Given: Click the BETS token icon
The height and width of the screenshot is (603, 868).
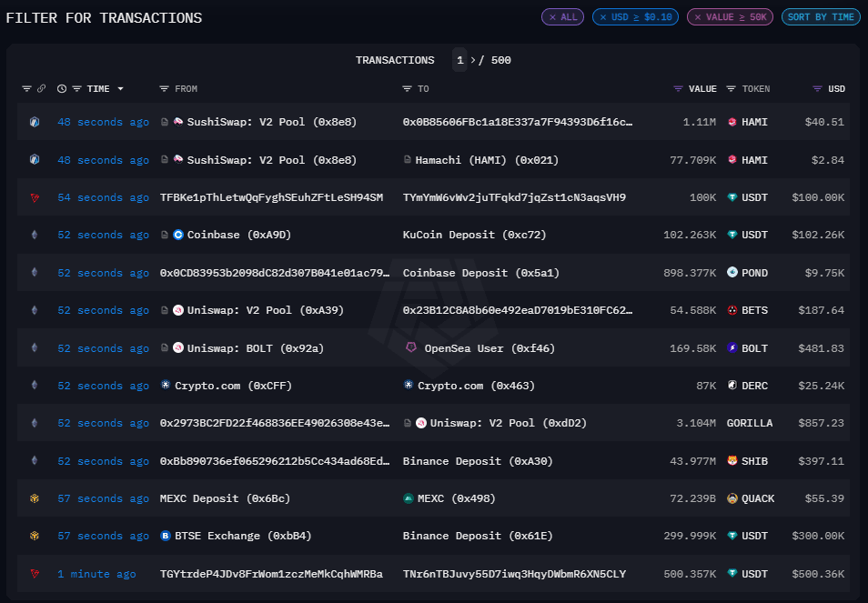Looking at the screenshot, I should point(732,310).
